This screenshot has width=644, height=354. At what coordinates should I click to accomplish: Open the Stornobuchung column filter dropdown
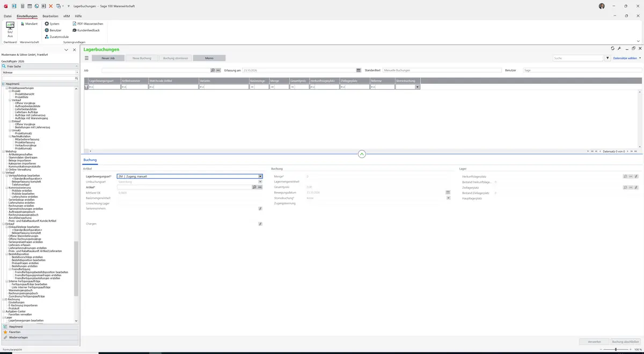tap(418, 86)
